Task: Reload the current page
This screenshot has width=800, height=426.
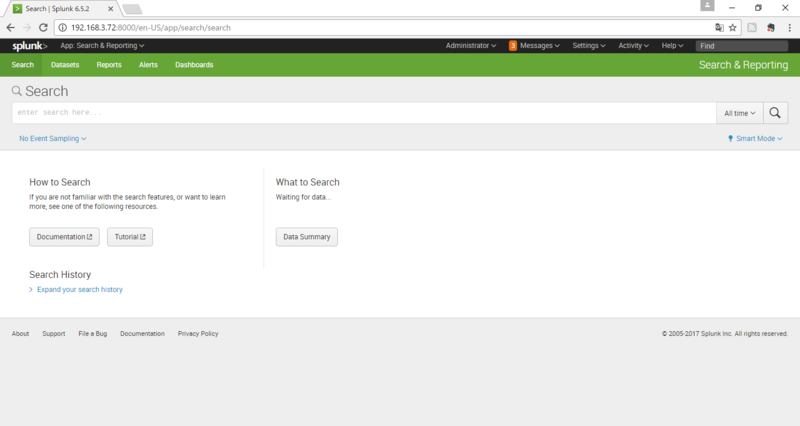Action: [43, 28]
